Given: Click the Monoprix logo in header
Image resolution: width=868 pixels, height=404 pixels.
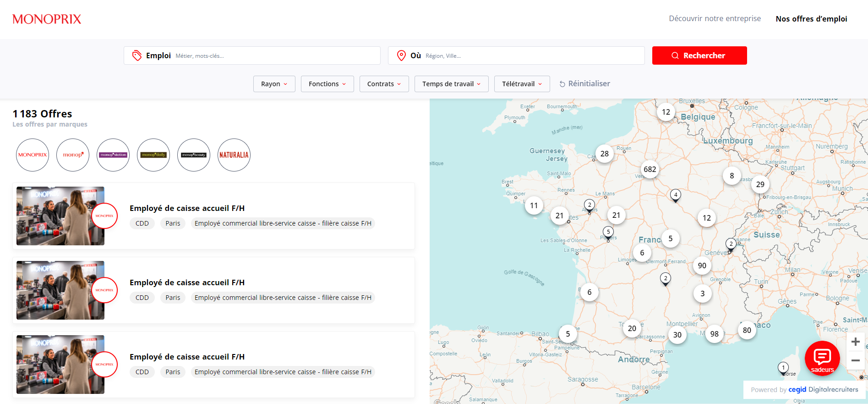Looking at the screenshot, I should pos(47,19).
